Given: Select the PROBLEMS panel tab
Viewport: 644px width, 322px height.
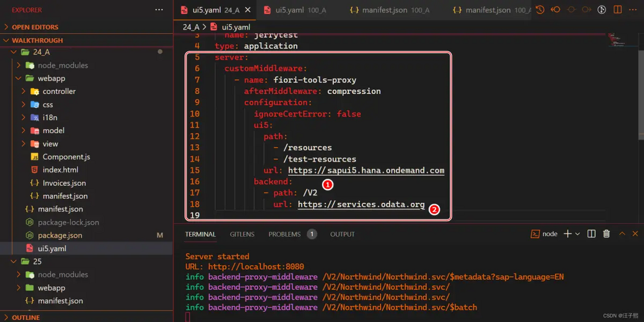Looking at the screenshot, I should click(x=284, y=234).
